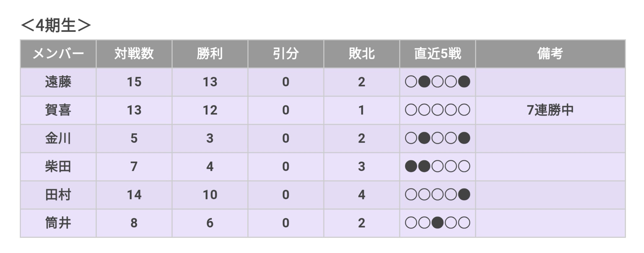Select member name 遠藤
Screen dimensions: 644x253
click(x=58, y=82)
